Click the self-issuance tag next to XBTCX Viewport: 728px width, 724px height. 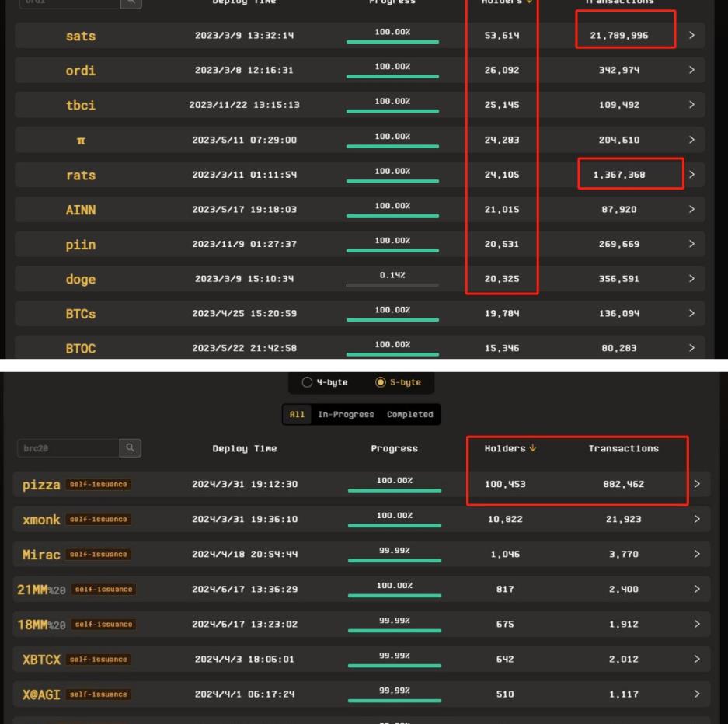click(98, 659)
